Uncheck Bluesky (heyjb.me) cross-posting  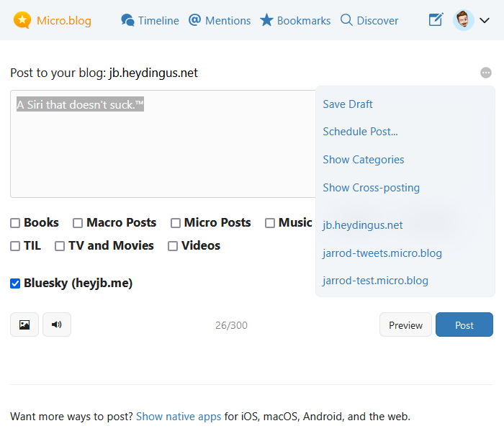click(x=15, y=283)
